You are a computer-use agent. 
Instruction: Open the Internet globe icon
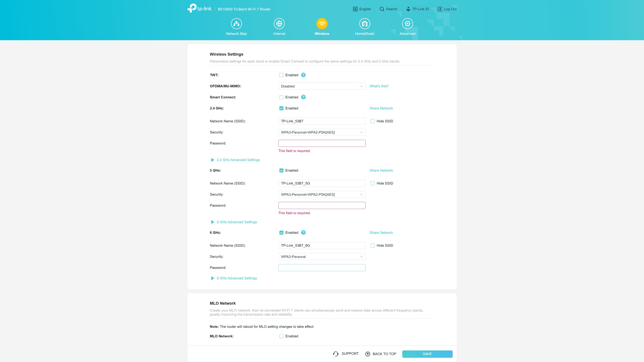tap(279, 24)
